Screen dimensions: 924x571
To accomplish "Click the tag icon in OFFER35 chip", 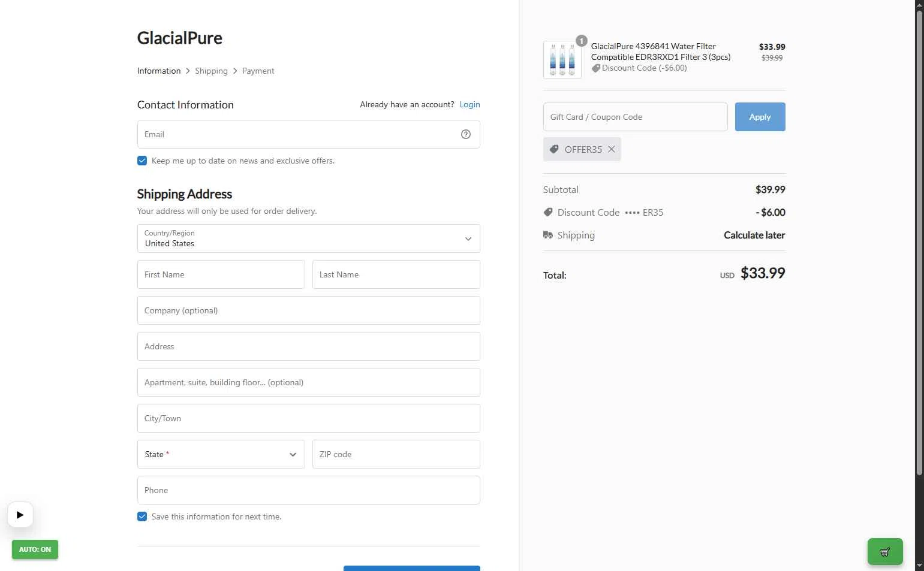I will (555, 149).
